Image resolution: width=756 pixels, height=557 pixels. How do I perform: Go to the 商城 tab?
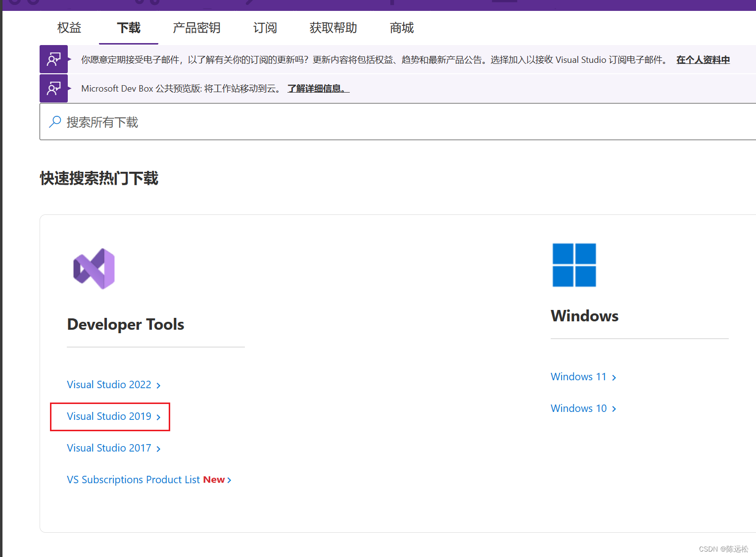point(401,28)
